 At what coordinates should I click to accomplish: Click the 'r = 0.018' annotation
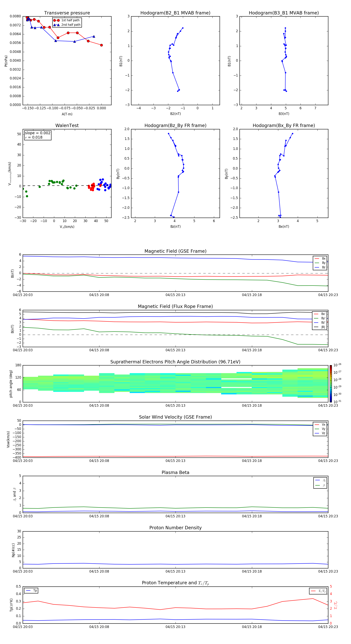tap(34, 137)
